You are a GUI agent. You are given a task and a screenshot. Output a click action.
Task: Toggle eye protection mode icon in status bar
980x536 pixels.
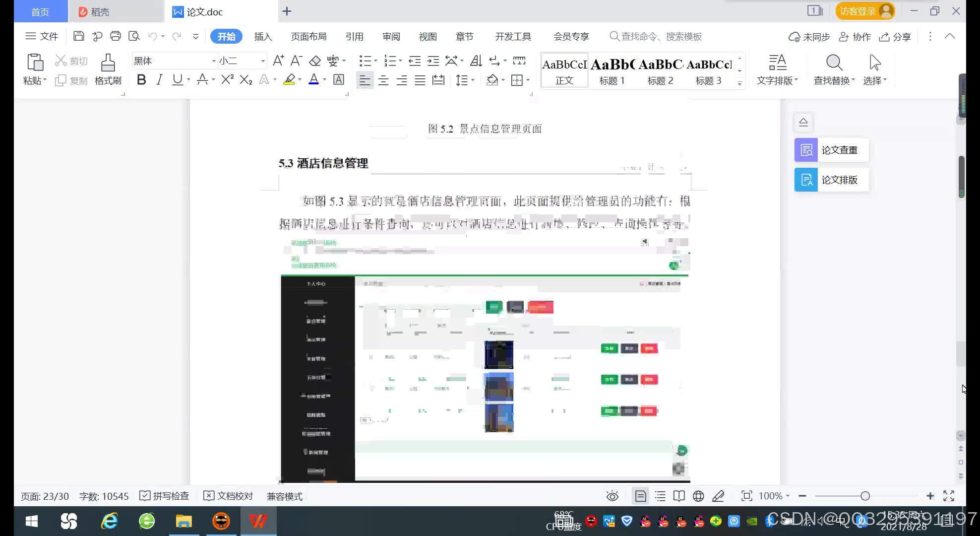pos(612,496)
